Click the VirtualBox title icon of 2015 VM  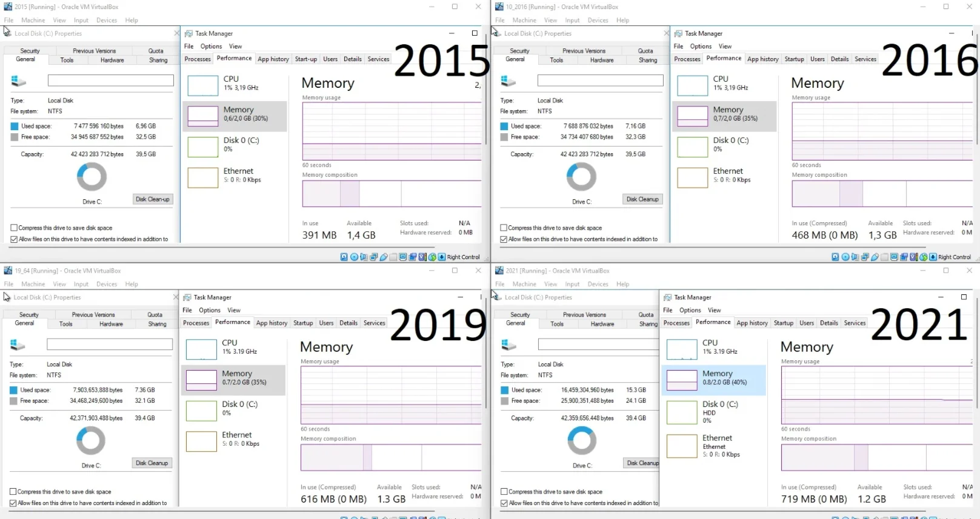tap(8, 7)
